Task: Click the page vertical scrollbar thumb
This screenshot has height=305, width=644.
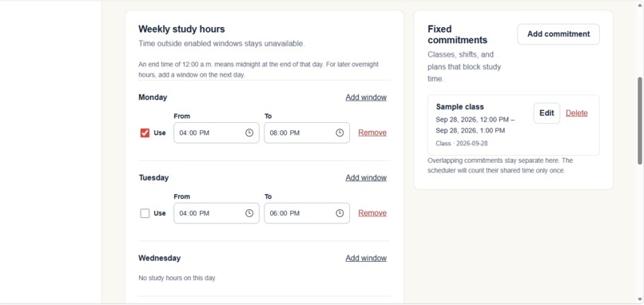Action: pos(639,121)
